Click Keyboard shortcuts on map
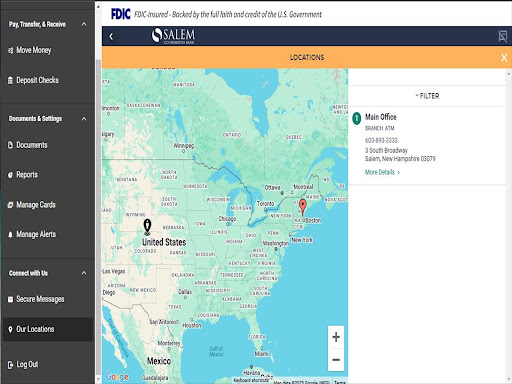 pos(251,380)
